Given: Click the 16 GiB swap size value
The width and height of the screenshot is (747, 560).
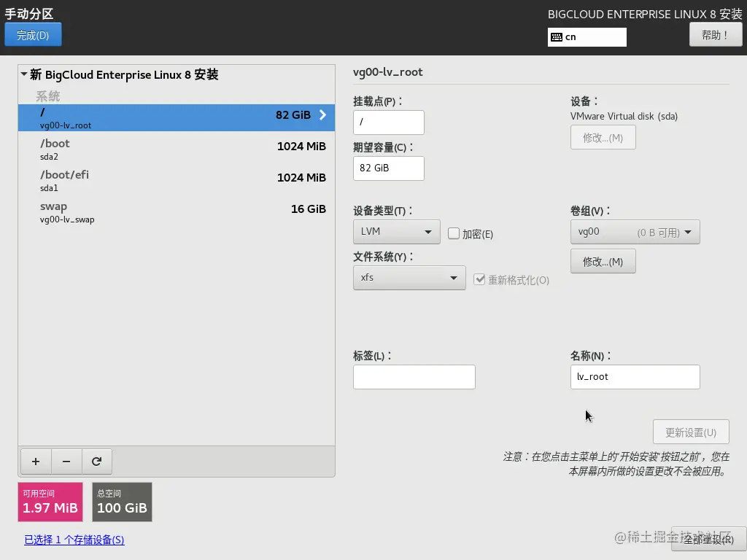Looking at the screenshot, I should pyautogui.click(x=309, y=209).
